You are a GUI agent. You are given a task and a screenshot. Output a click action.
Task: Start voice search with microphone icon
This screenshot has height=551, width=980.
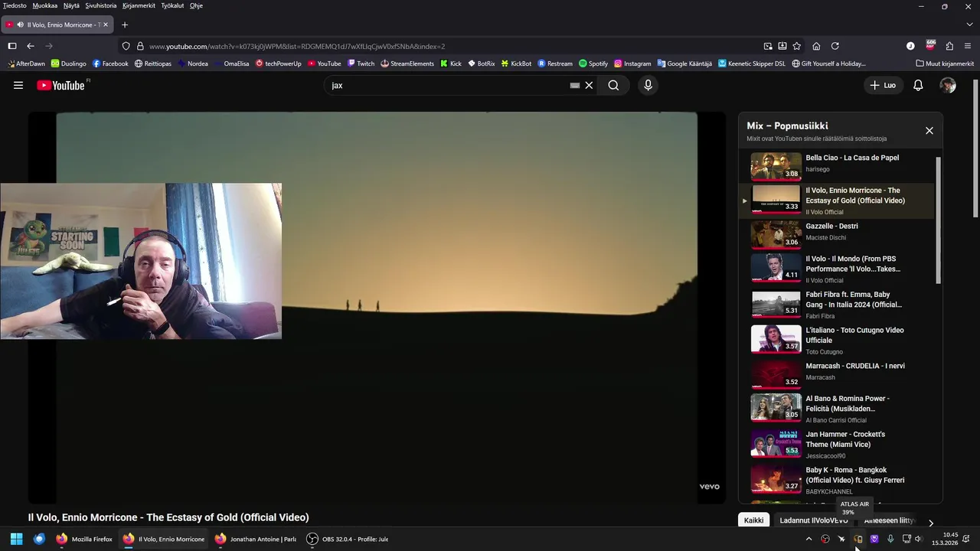pyautogui.click(x=648, y=85)
